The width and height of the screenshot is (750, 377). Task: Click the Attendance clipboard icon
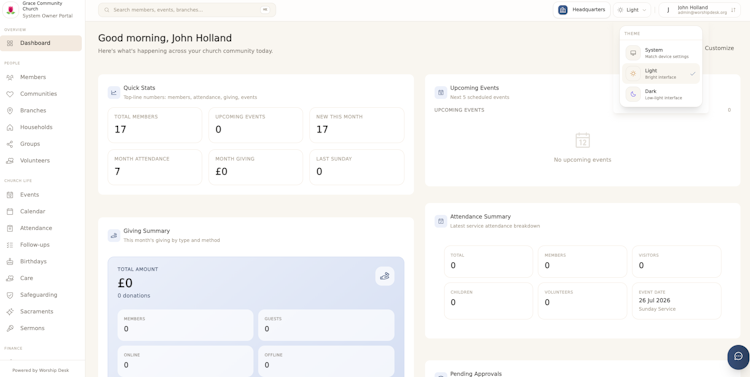tap(10, 228)
